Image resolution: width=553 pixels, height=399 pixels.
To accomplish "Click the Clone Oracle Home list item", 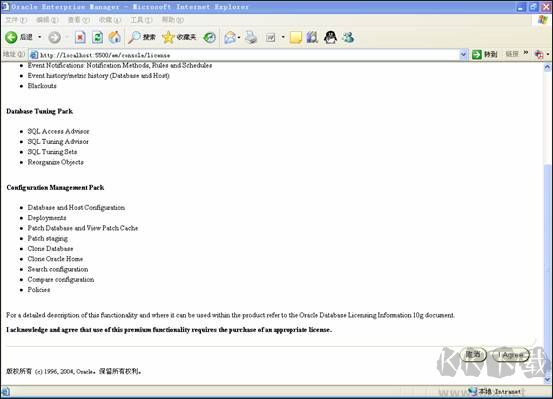I will [55, 259].
